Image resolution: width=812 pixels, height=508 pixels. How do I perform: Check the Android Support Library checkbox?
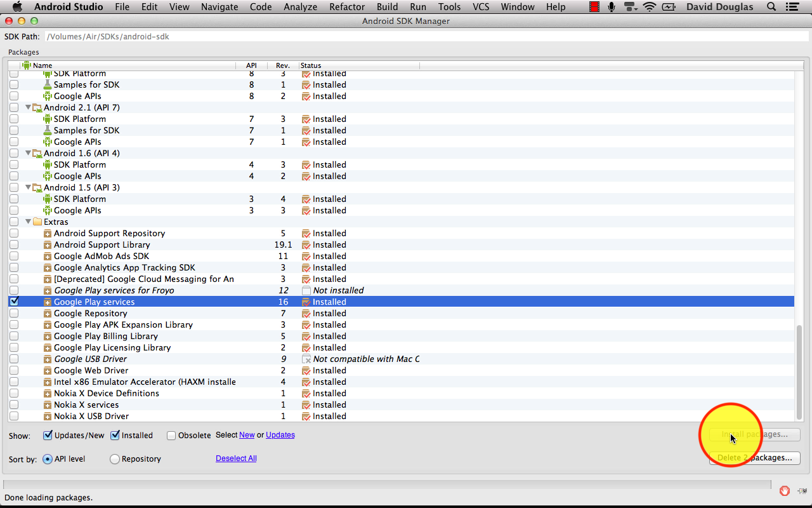pyautogui.click(x=14, y=244)
